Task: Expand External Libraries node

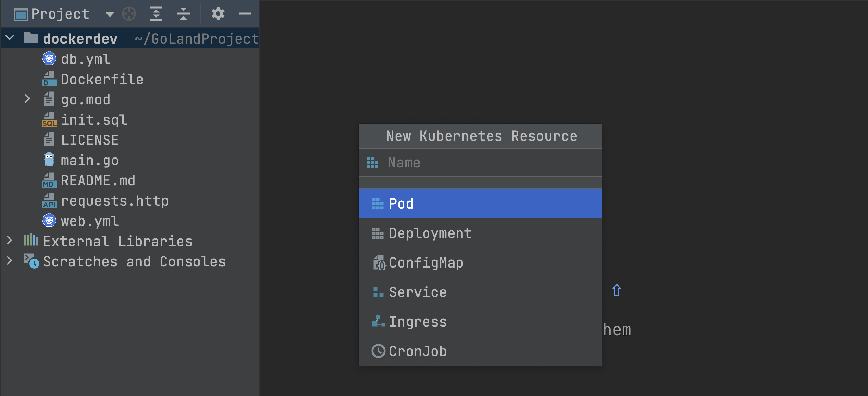Action: click(10, 240)
